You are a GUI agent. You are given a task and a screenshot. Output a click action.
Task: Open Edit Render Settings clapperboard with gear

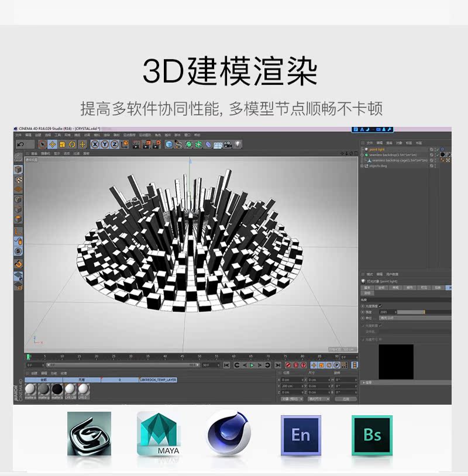156,144
